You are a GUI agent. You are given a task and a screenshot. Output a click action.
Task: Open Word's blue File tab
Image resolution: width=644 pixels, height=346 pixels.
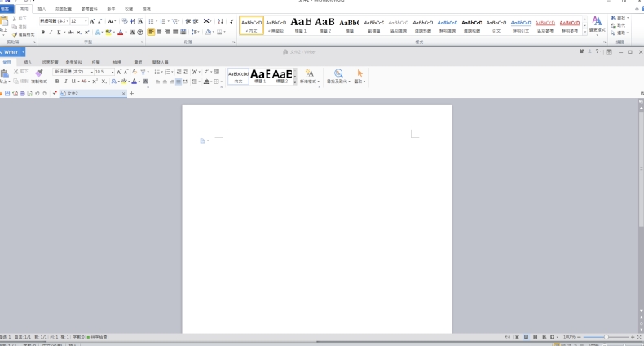(x=6, y=9)
